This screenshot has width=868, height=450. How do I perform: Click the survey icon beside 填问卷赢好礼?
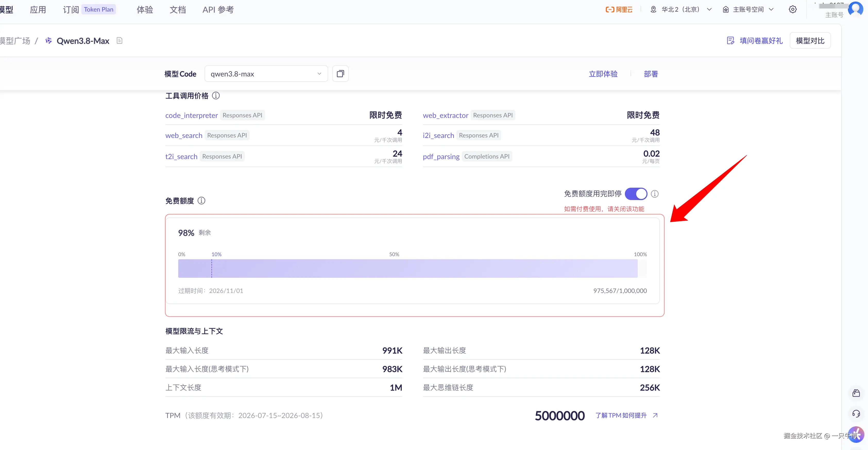click(x=730, y=41)
